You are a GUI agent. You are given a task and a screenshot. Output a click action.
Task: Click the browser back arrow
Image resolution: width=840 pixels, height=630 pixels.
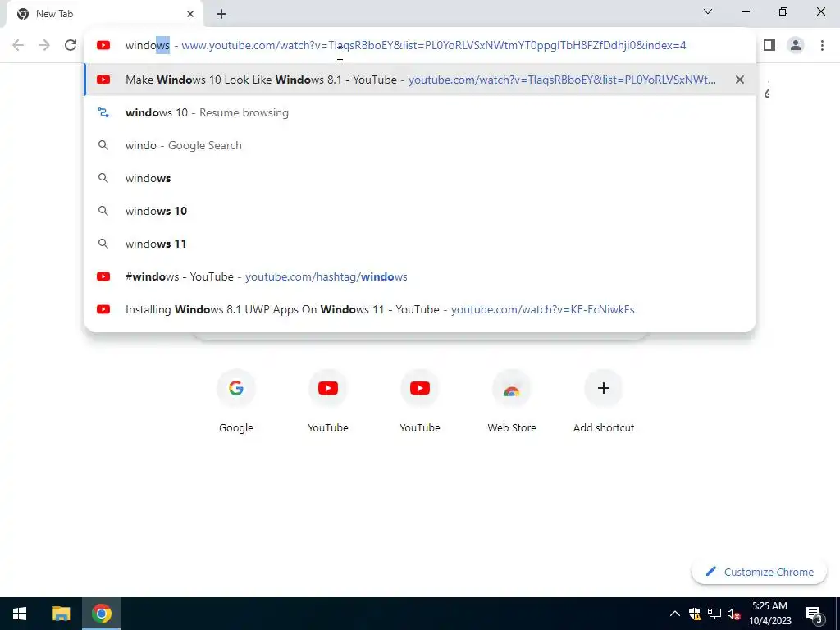pos(18,45)
